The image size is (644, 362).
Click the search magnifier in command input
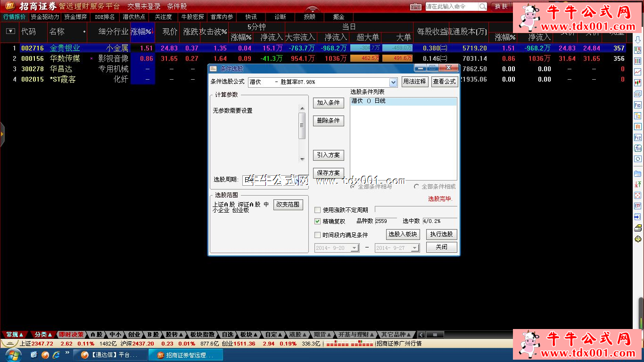[x=483, y=7]
